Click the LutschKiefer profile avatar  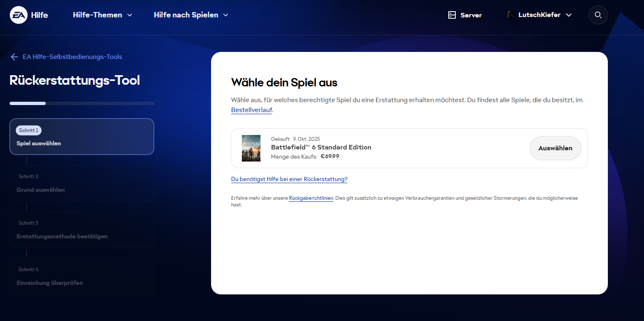pyautogui.click(x=510, y=15)
